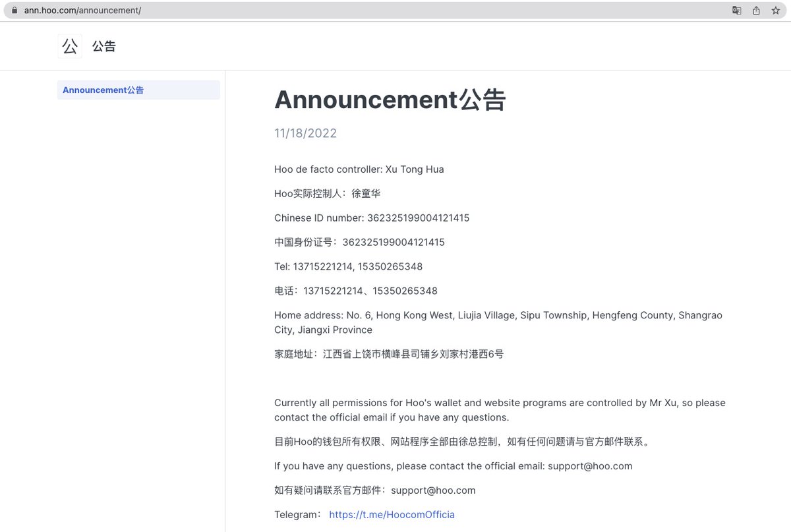
Task: Click the share page icon
Action: pyautogui.click(x=756, y=11)
